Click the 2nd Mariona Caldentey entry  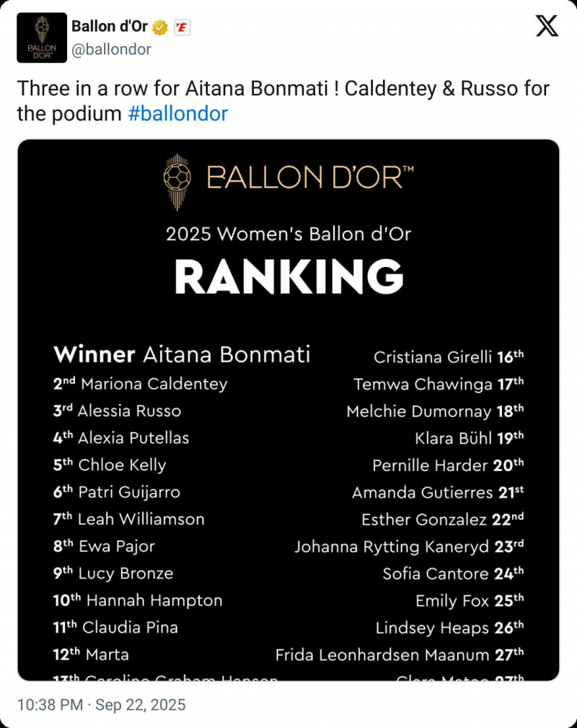pos(140,384)
